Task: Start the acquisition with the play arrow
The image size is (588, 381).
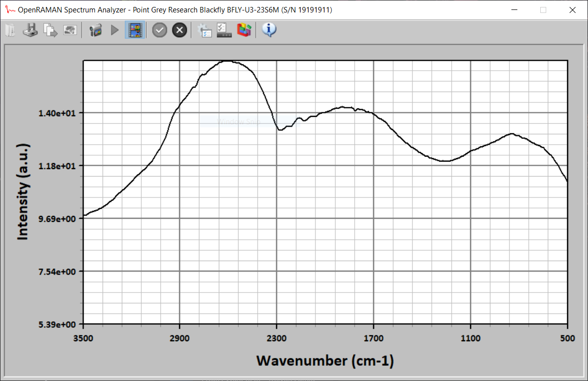Action: coord(114,30)
